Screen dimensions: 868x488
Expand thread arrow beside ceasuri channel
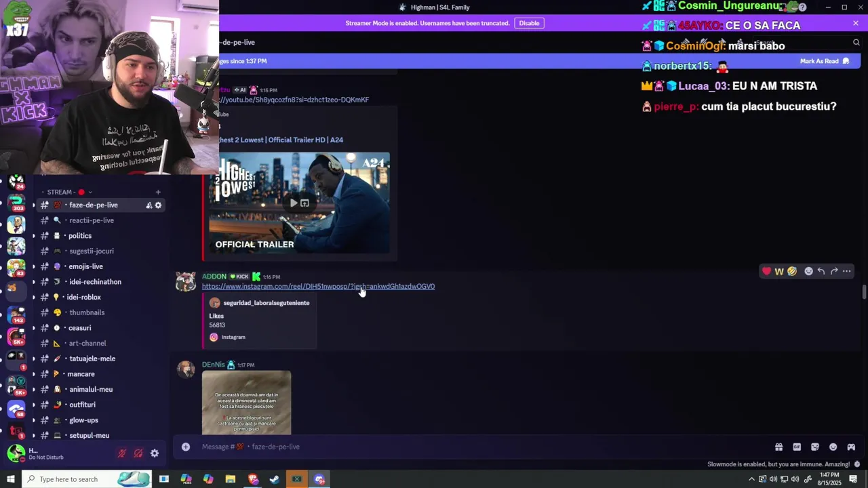33,328
